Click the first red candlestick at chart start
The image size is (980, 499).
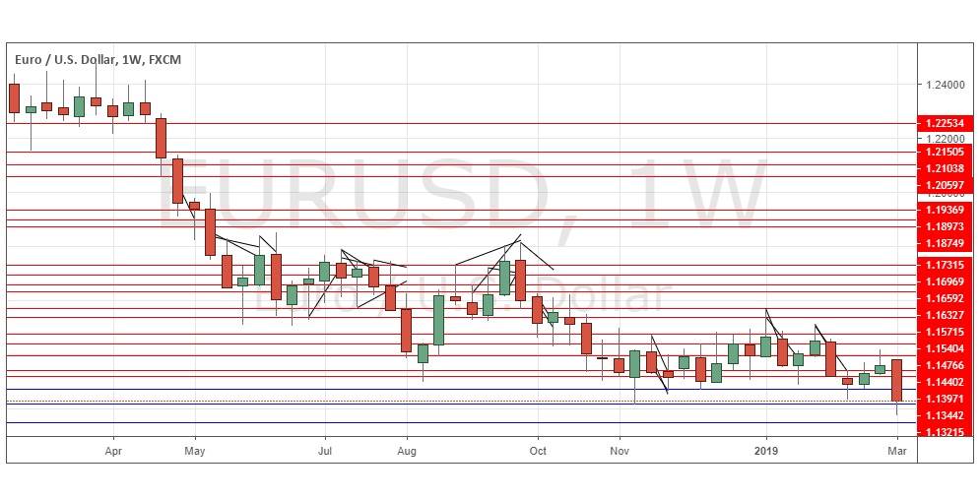click(15, 98)
